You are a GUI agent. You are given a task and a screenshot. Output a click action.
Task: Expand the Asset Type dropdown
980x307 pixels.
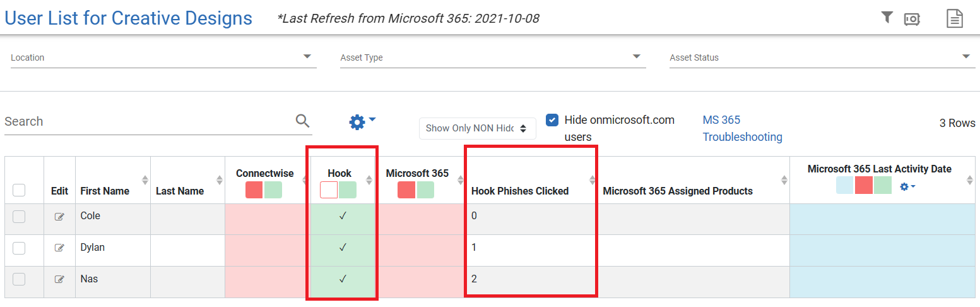493,57
